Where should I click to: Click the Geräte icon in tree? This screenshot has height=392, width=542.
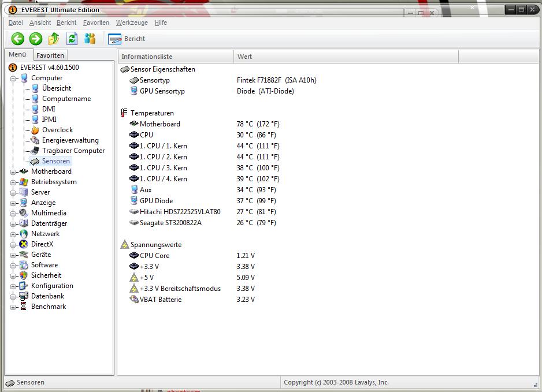pyautogui.click(x=24, y=255)
